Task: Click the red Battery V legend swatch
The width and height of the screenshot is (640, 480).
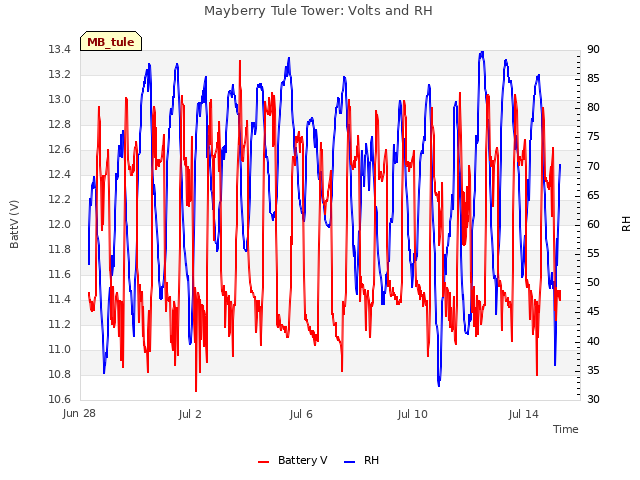Action: pos(264,462)
